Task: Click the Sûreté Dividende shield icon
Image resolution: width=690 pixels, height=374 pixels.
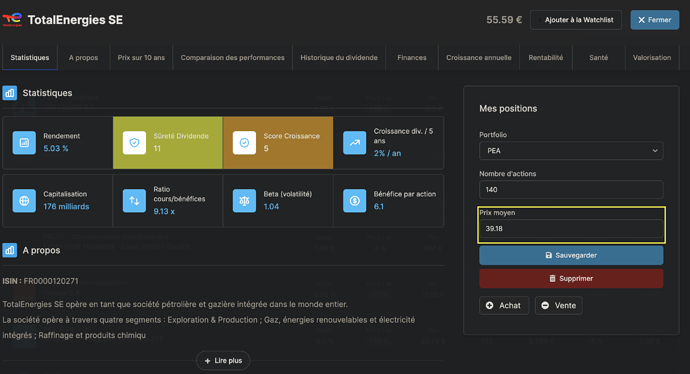Action: click(134, 143)
